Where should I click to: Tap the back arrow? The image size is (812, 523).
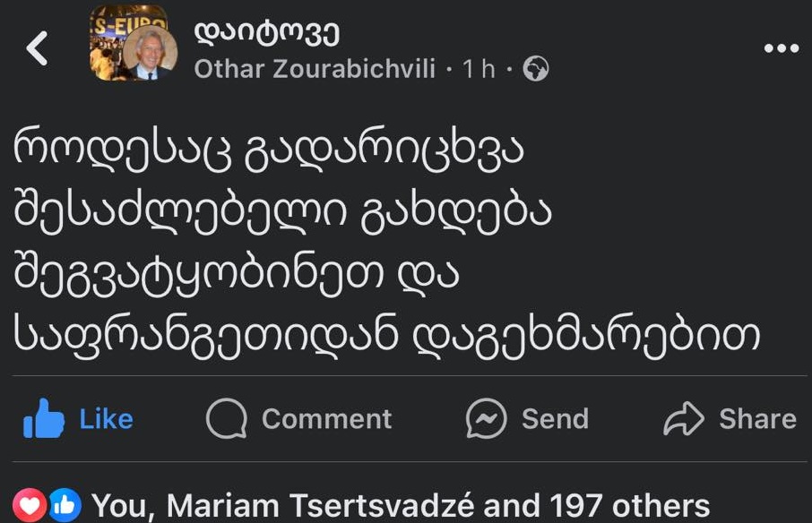(x=37, y=48)
